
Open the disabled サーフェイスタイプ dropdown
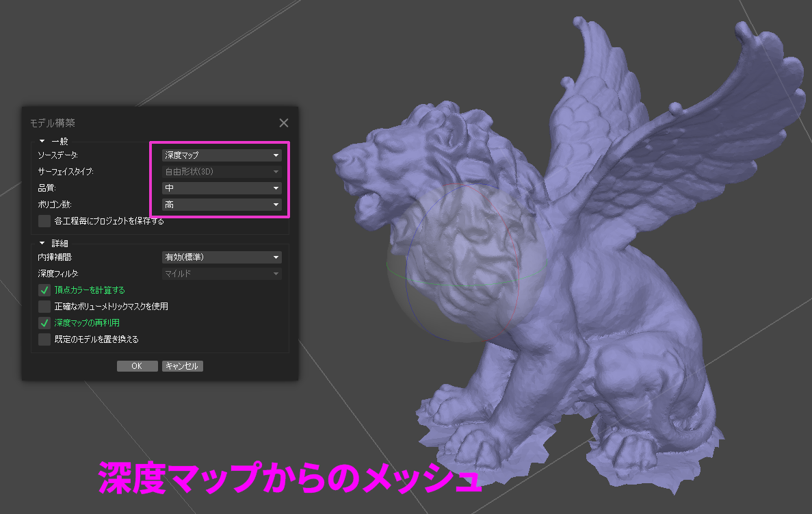(x=222, y=172)
